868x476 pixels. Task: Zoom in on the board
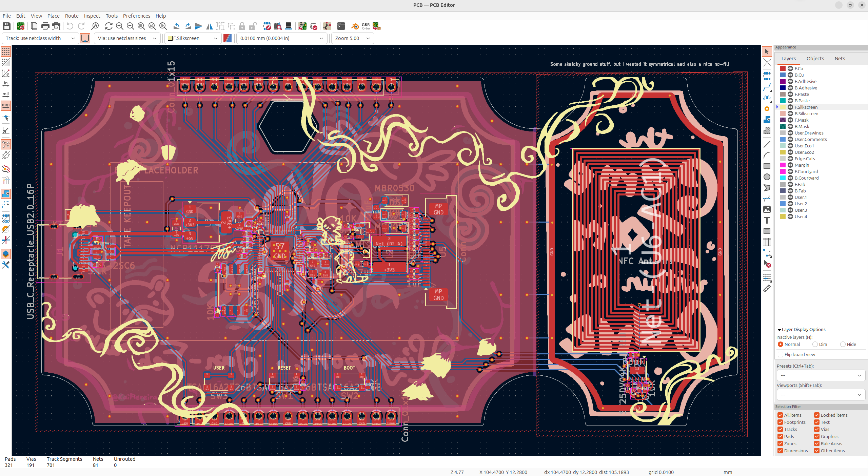(119, 26)
